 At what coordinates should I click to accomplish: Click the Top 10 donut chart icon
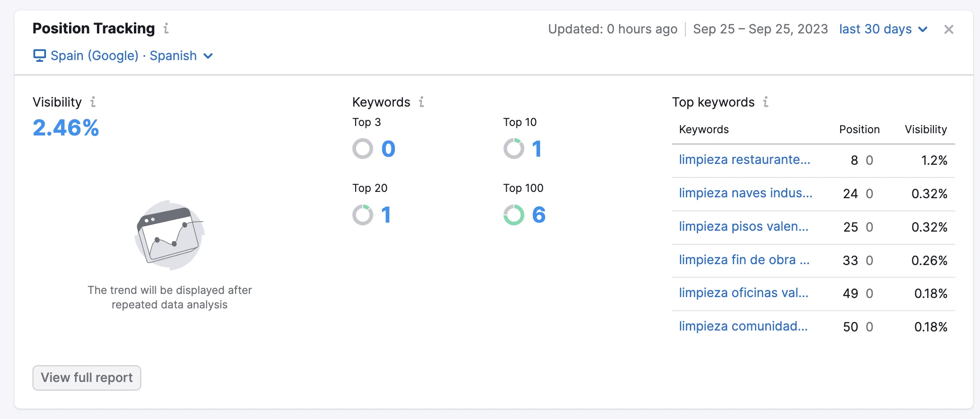point(514,149)
